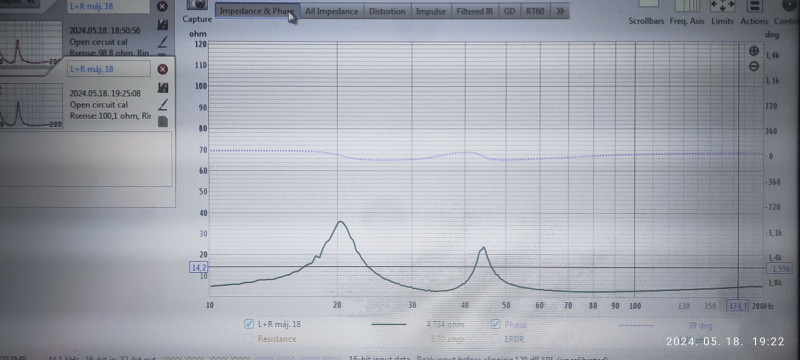
Task: Toggle the L+R máj. 18 trace checkbox
Action: (x=249, y=324)
